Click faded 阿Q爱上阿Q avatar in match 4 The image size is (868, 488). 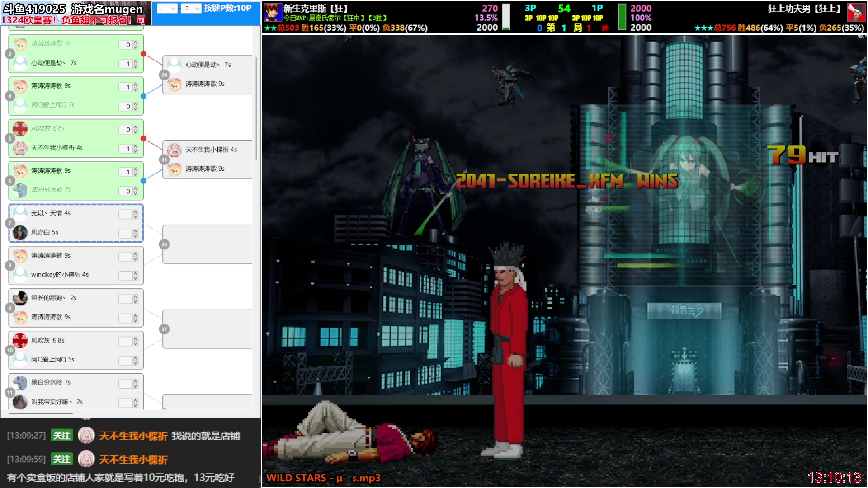pos(20,105)
